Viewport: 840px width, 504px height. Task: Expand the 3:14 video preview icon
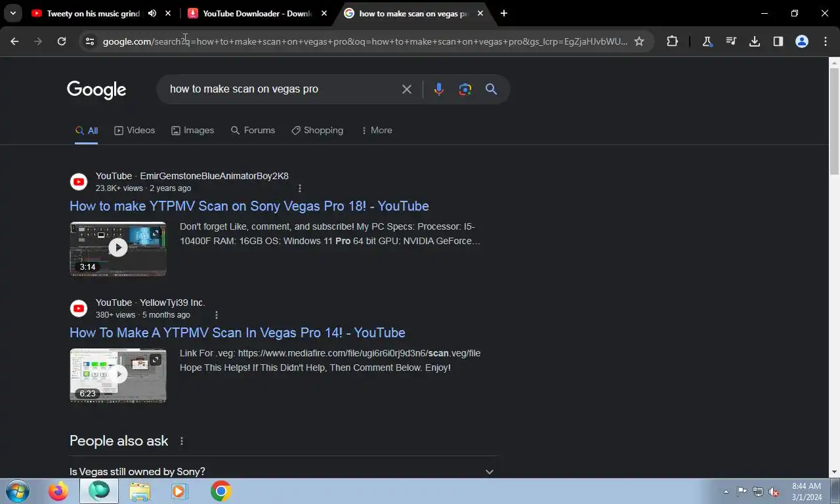[x=156, y=233]
